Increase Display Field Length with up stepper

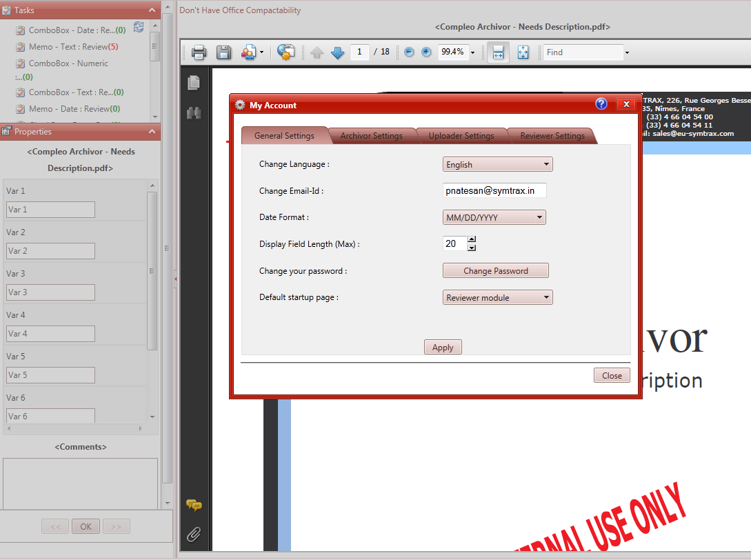pyautogui.click(x=472, y=239)
